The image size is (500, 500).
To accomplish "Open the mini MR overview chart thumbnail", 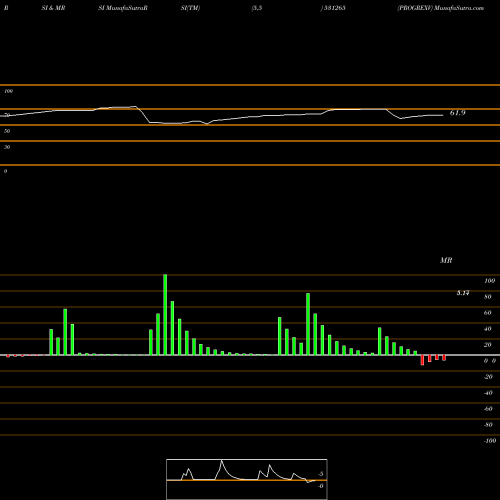I will coord(247,479).
